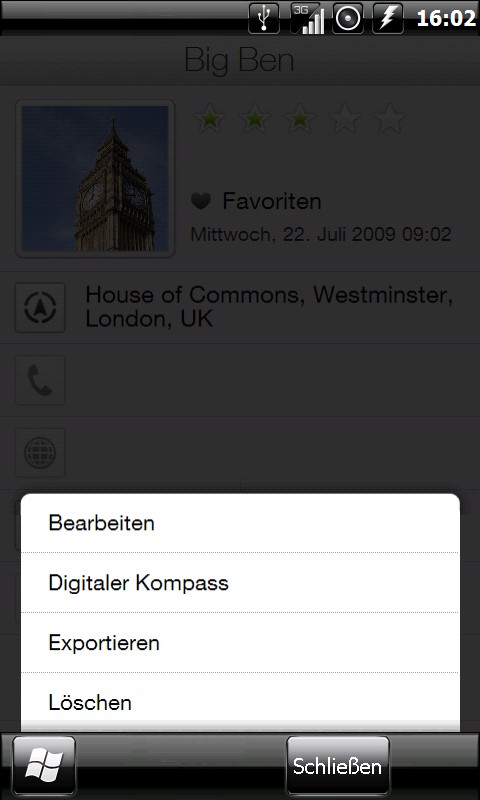Open the Big Ben photo thumbnail

[x=95, y=179]
